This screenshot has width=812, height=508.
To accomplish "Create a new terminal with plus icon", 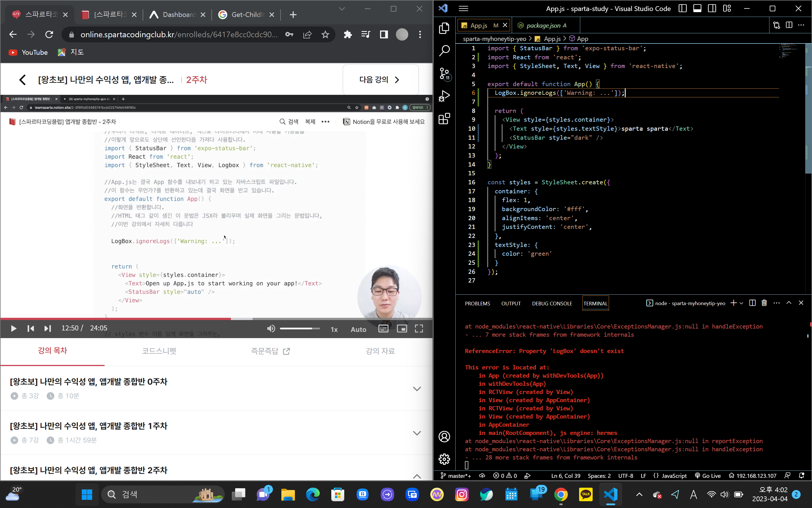I will [734, 303].
